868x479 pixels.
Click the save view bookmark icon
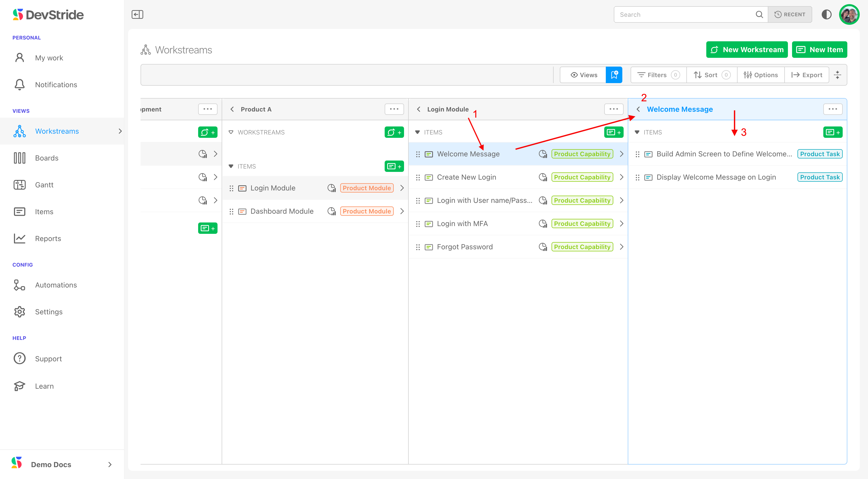[614, 75]
